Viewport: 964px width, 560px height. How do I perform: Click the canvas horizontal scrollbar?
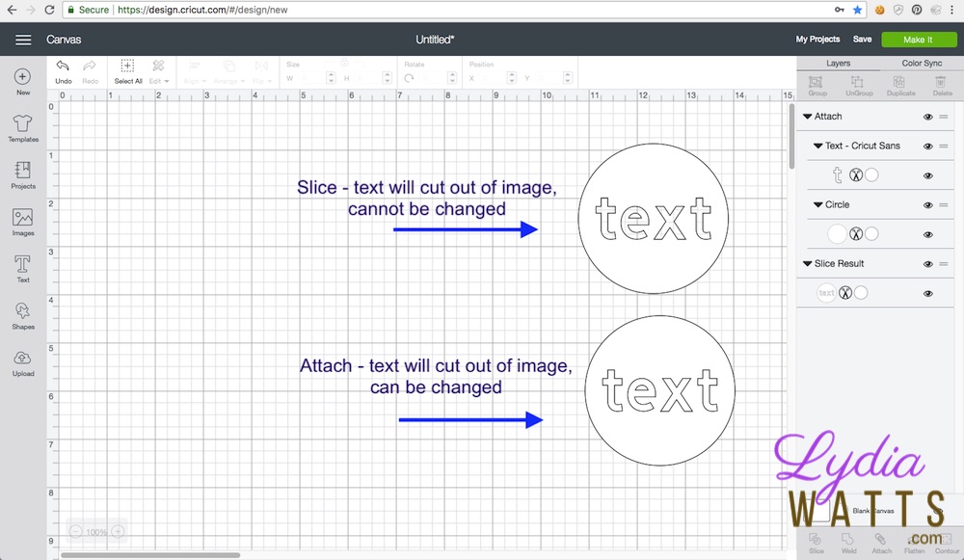[x=150, y=555]
